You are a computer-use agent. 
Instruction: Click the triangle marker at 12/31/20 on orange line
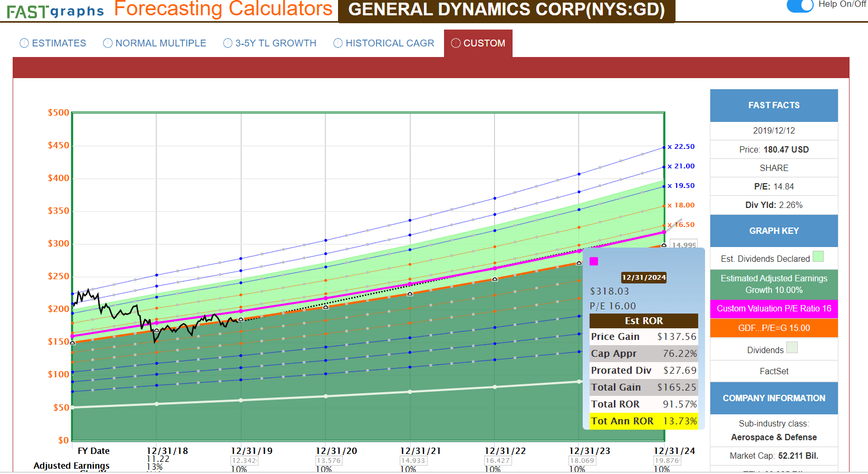coord(325,307)
